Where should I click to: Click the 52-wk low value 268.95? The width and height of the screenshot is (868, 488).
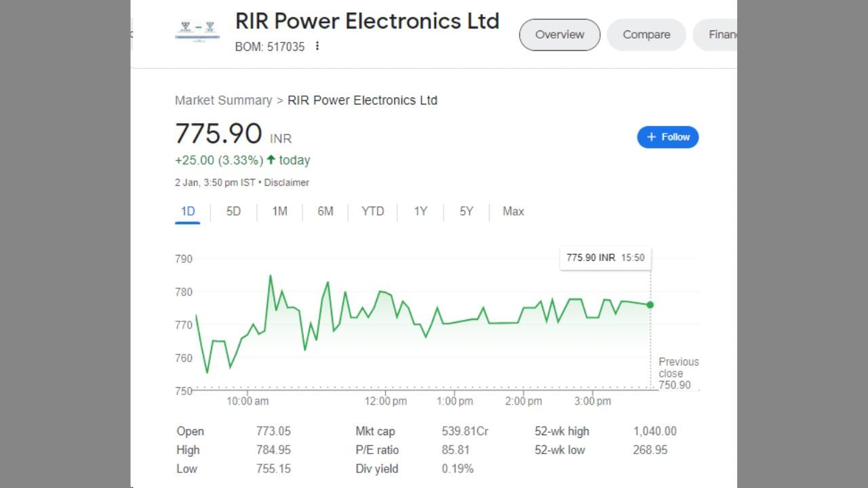point(650,450)
